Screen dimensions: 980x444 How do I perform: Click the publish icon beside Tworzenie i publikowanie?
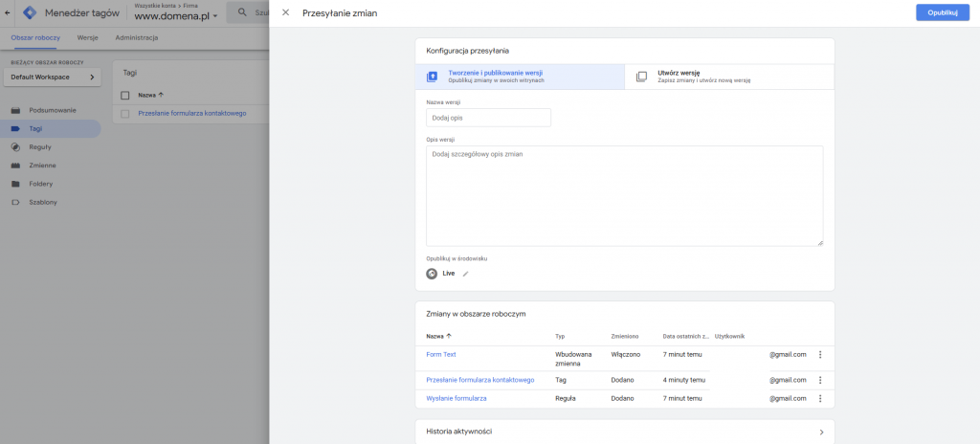pos(432,77)
